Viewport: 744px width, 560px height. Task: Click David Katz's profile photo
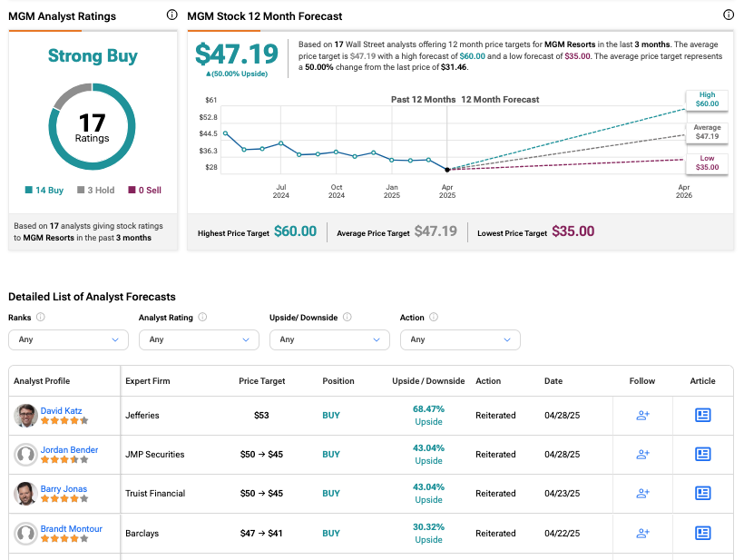click(25, 416)
